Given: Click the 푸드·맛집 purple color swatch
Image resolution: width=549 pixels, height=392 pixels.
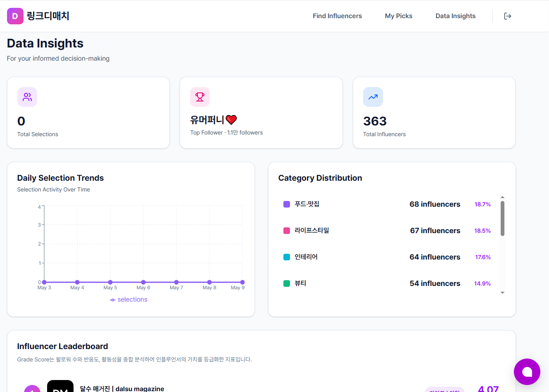Looking at the screenshot, I should pyautogui.click(x=287, y=204).
